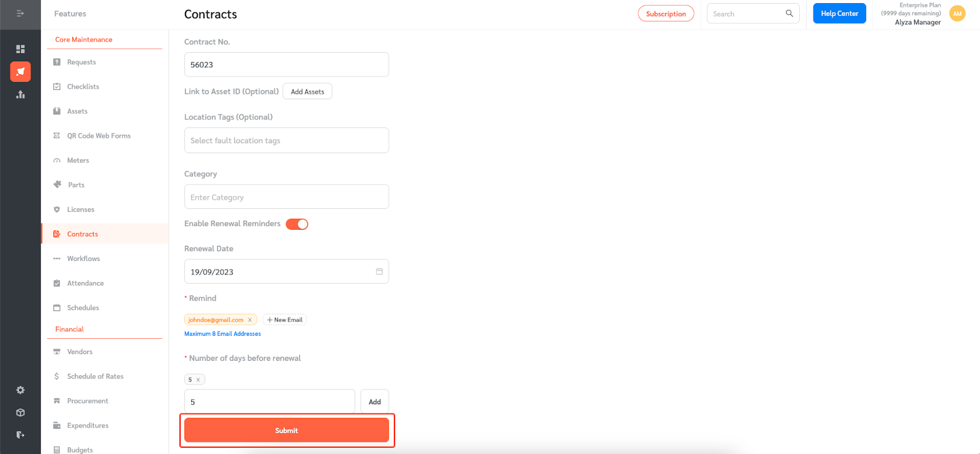The width and height of the screenshot is (980, 454).
Task: Open the Workflows menu item
Action: click(x=83, y=259)
